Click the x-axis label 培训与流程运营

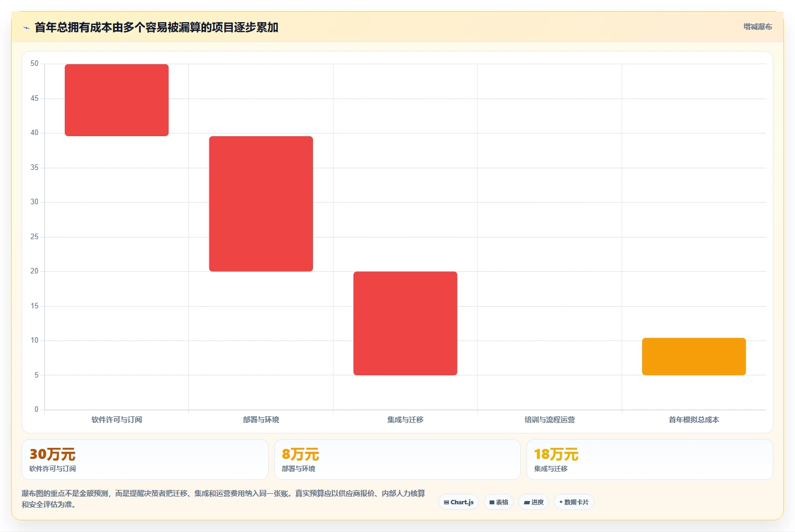550,420
